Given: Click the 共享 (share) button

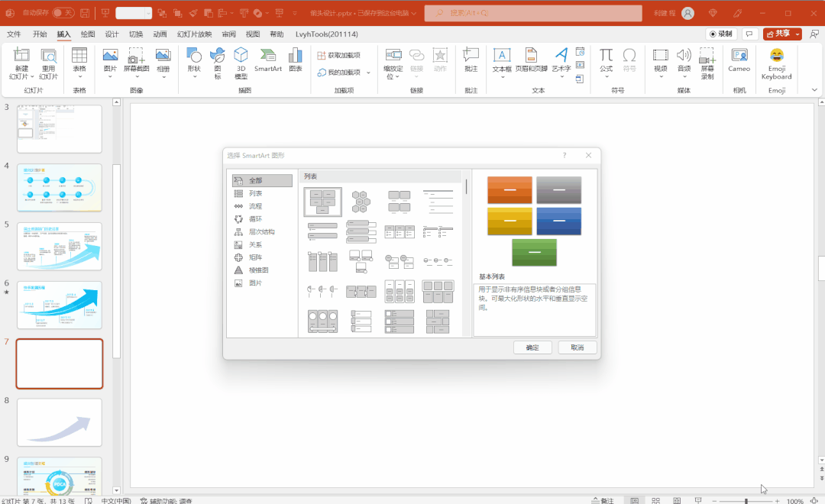Looking at the screenshot, I should pos(778,34).
